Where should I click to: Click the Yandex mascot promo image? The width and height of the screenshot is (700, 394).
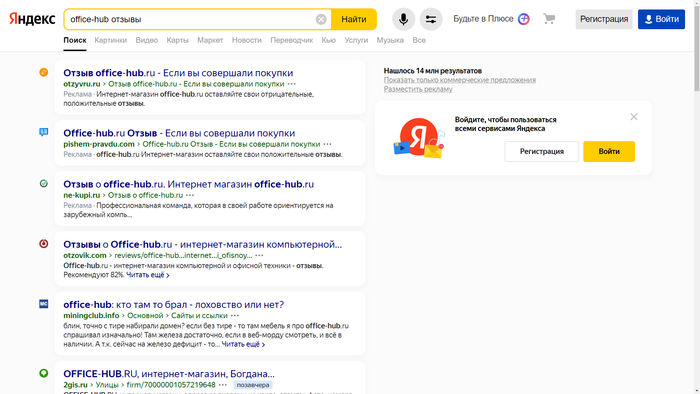(x=419, y=138)
